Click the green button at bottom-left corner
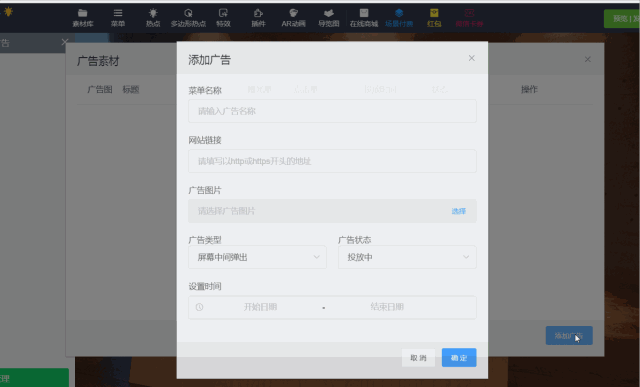The width and height of the screenshot is (640, 387). [x=34, y=378]
